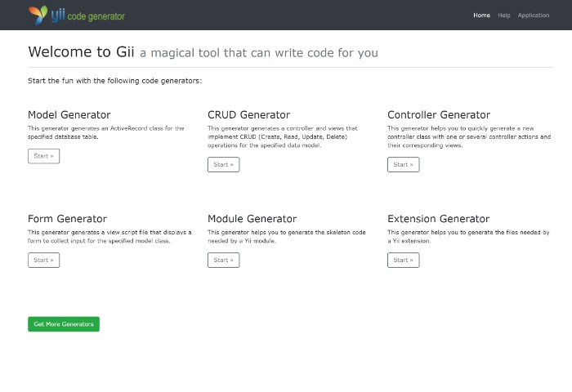
Task: Click the Model Generator heading
Action: click(x=69, y=115)
